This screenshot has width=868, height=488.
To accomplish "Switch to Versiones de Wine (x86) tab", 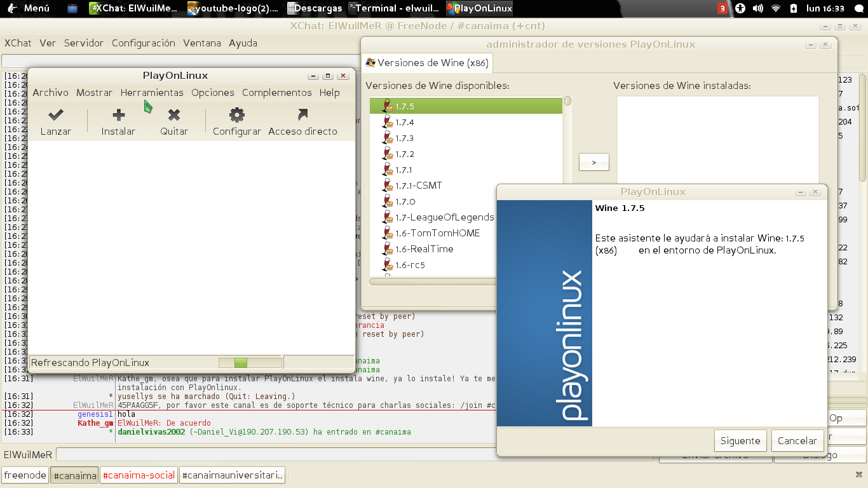I will pyautogui.click(x=427, y=63).
